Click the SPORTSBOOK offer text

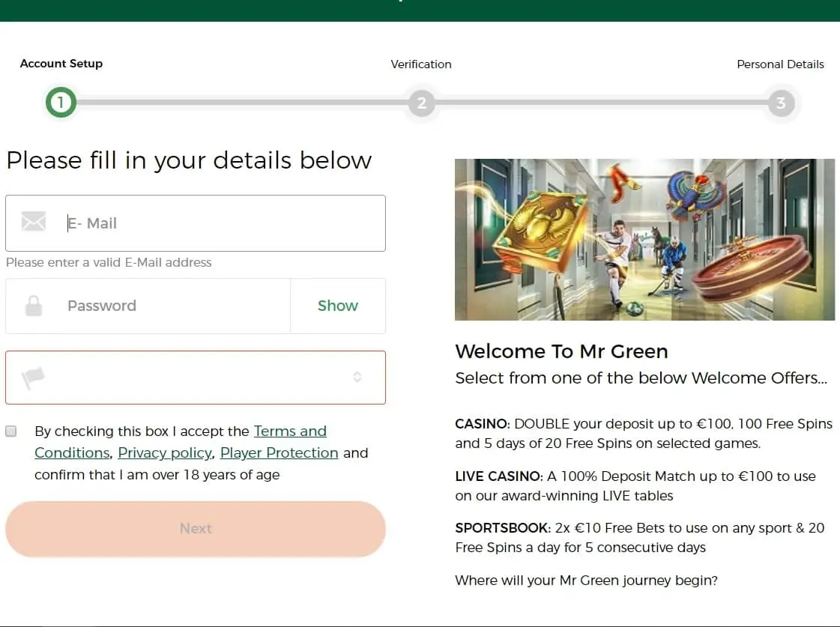coord(640,538)
